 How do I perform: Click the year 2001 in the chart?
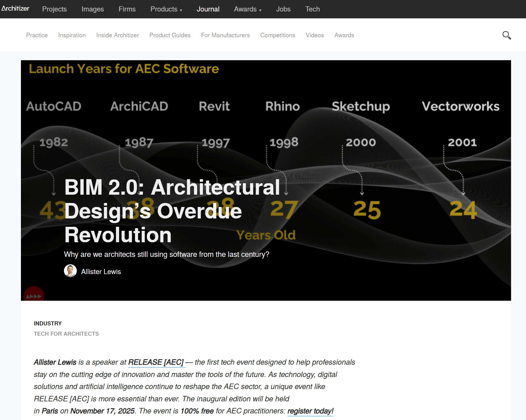coord(462,142)
